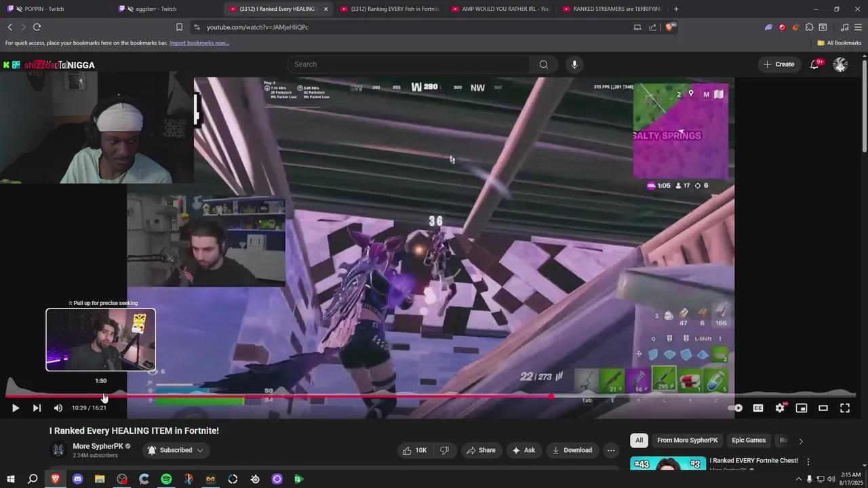Click the More SypherPK channel avatar

coord(58,450)
